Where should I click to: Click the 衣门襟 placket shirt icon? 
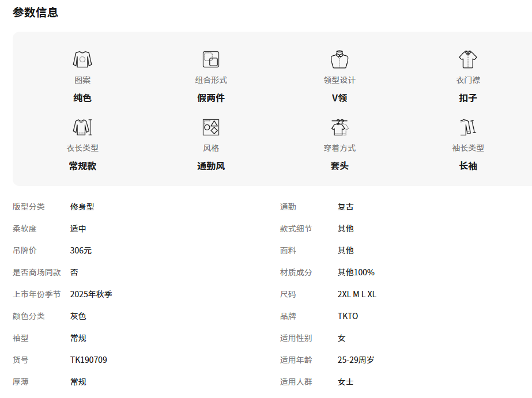click(468, 59)
